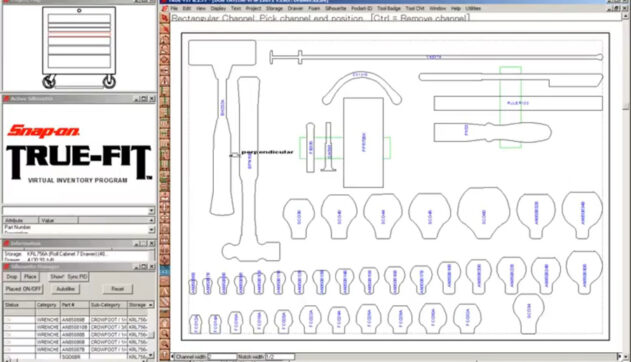Open the Foam menu
Screen dimensions: 631x362
[314, 8]
